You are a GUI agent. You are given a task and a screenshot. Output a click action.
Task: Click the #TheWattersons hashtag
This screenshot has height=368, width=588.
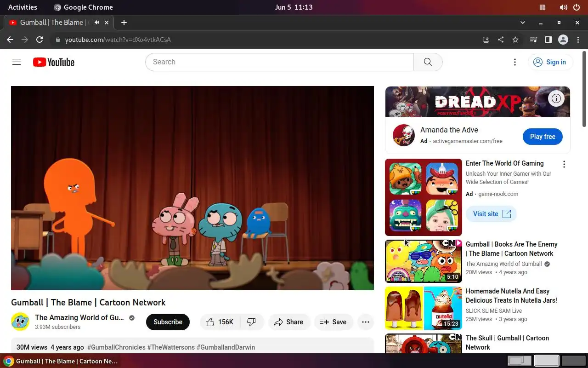point(171,347)
